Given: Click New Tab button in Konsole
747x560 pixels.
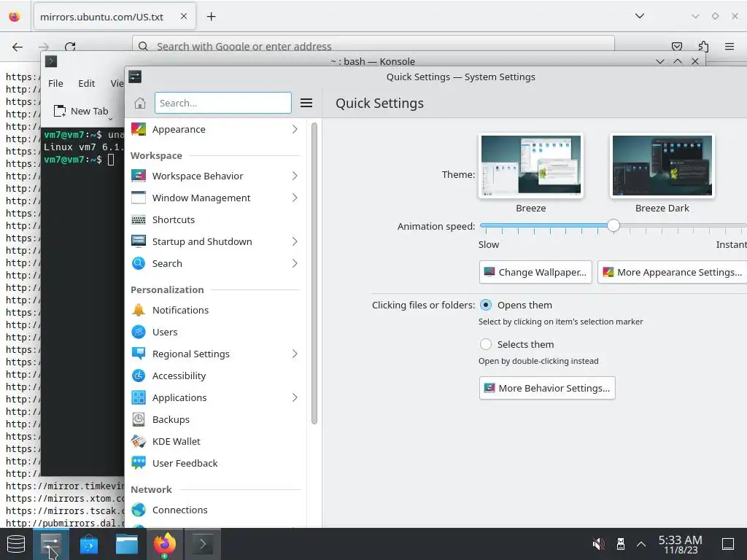Looking at the screenshot, I should 81,112.
